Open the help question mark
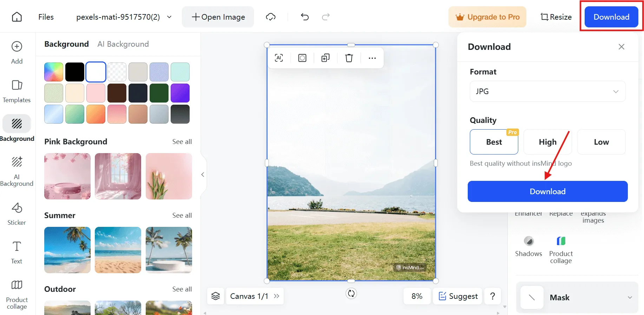 point(493,296)
